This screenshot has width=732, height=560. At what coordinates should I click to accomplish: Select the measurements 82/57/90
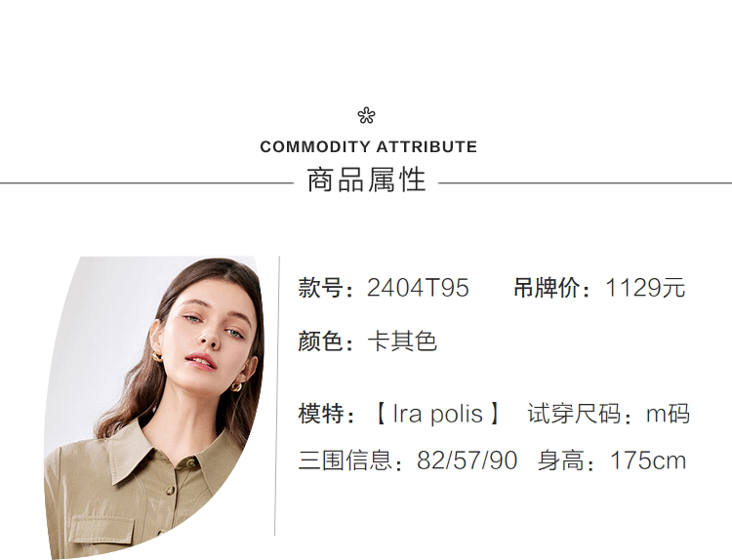pos(467,460)
